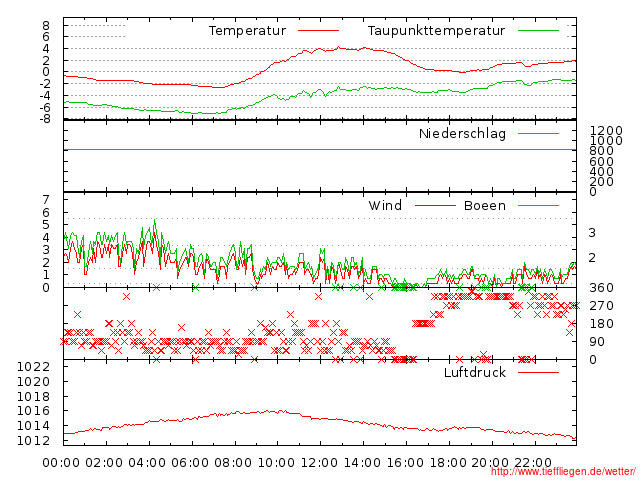Click the '20:00' time axis label
Viewport: 640px width, 480px height.
coord(491,463)
